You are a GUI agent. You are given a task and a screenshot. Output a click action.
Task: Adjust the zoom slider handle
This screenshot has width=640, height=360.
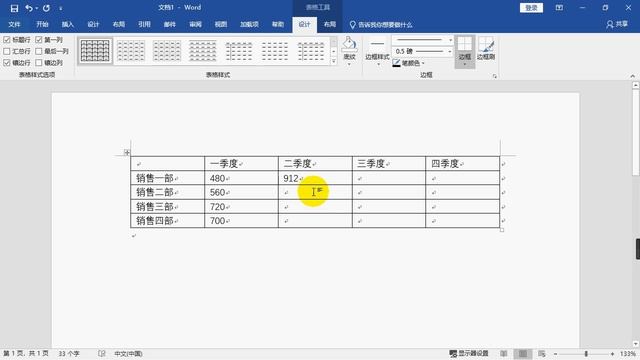pyautogui.click(x=586, y=354)
